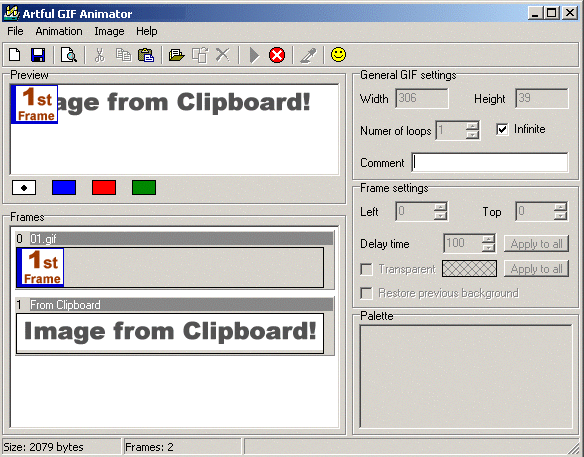Play the animation with triangle icon
Image resolution: width=584 pixels, height=457 pixels.
[254, 55]
